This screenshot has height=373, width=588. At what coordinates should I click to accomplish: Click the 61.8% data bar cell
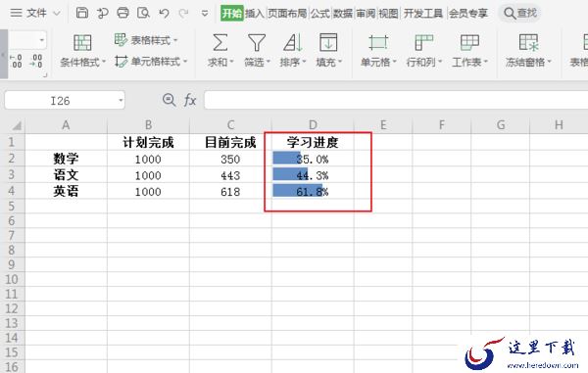point(313,191)
